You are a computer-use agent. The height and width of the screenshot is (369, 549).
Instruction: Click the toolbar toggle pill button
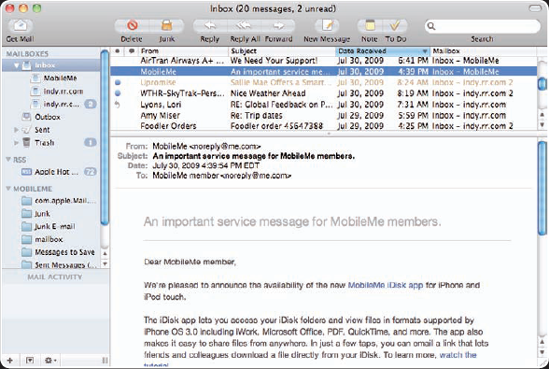click(x=535, y=8)
